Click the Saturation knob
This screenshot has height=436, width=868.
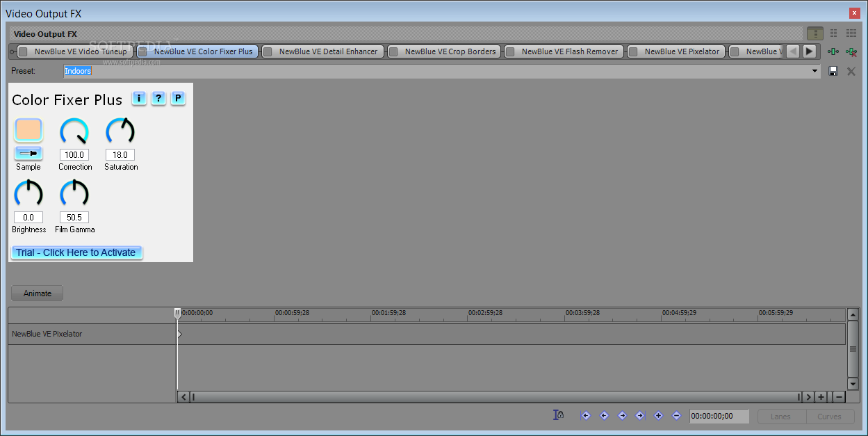pos(120,131)
